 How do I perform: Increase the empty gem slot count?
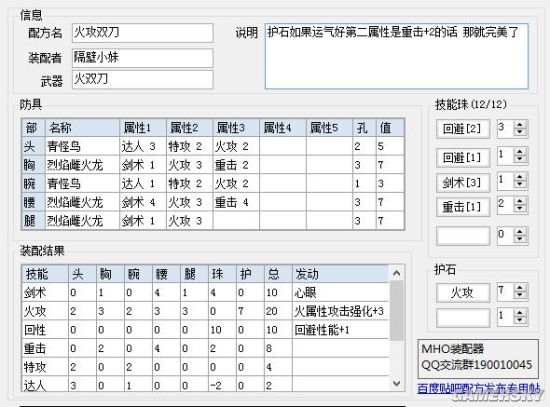[x=520, y=231]
